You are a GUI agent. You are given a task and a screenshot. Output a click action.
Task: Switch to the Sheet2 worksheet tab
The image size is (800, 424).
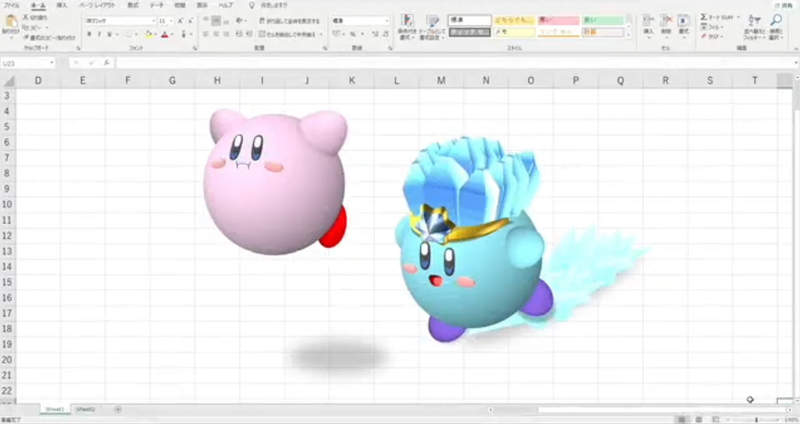click(86, 409)
